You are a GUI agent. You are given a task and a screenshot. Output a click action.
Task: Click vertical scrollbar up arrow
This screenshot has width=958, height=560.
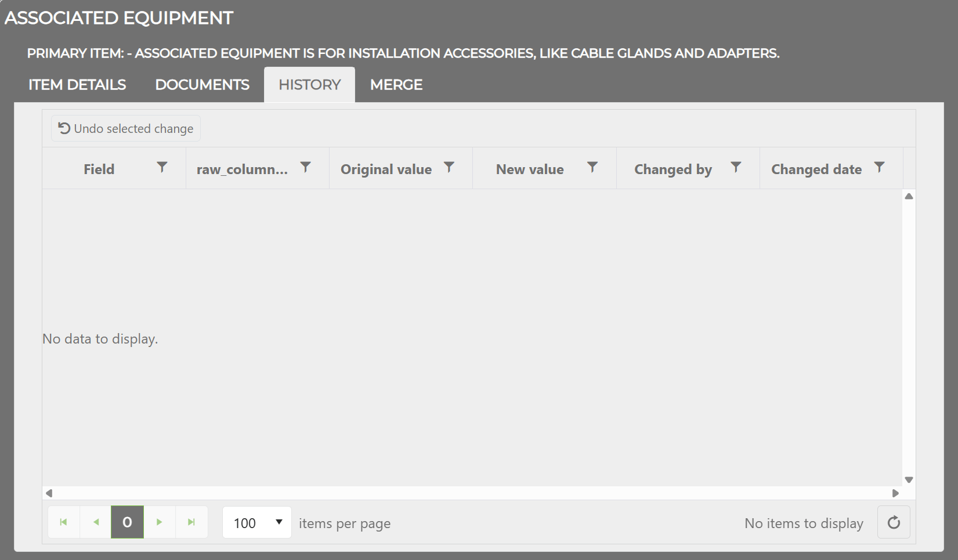click(x=909, y=196)
